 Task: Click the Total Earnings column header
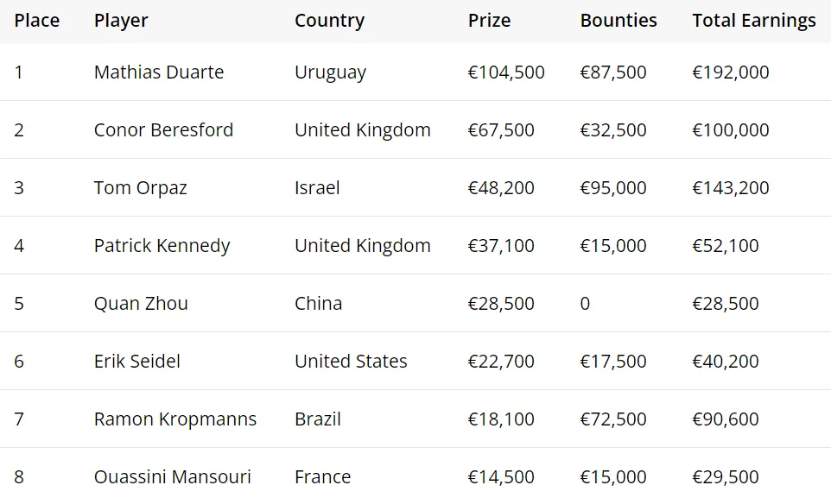[x=753, y=21]
